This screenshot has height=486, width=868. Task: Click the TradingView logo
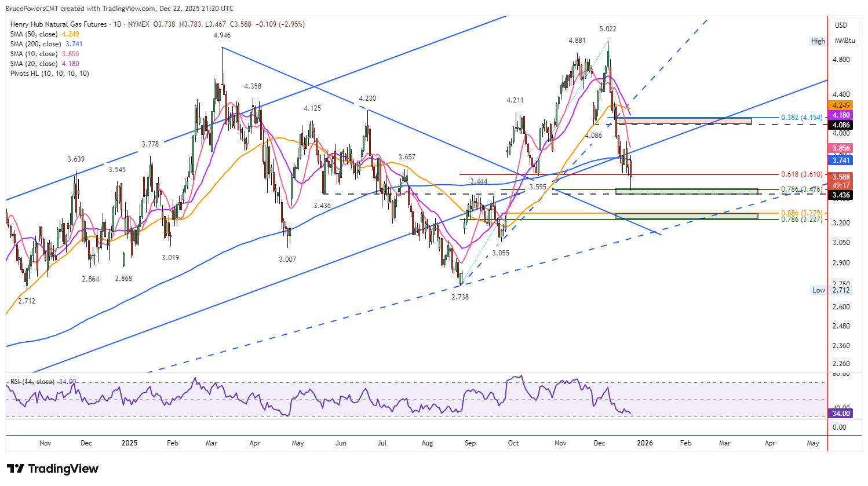(53, 469)
